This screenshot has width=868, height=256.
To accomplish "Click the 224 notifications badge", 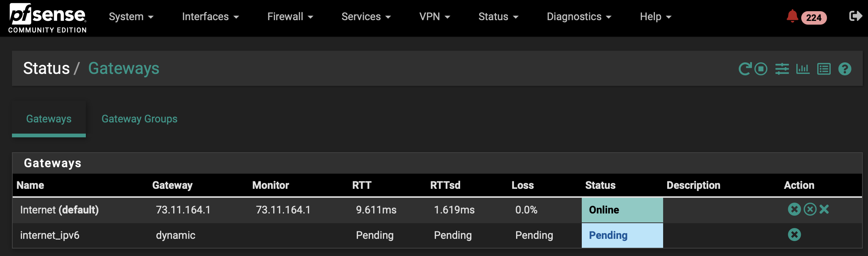I will [x=814, y=18].
